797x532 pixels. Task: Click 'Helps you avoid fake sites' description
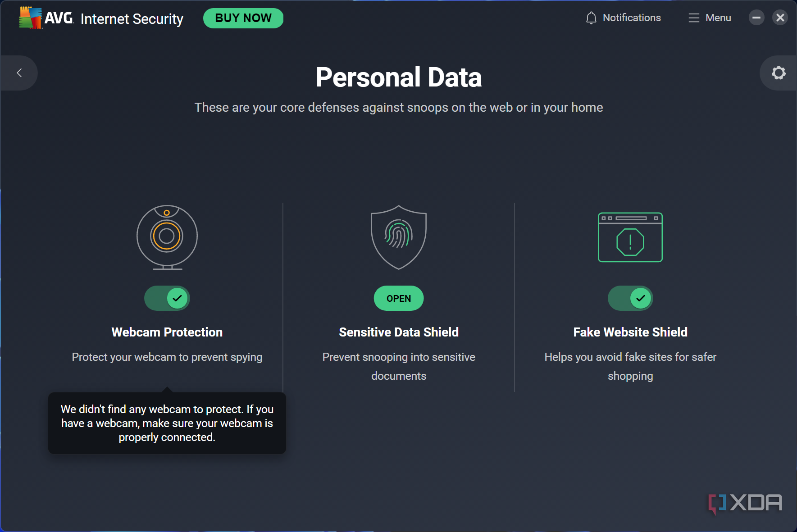click(630, 367)
